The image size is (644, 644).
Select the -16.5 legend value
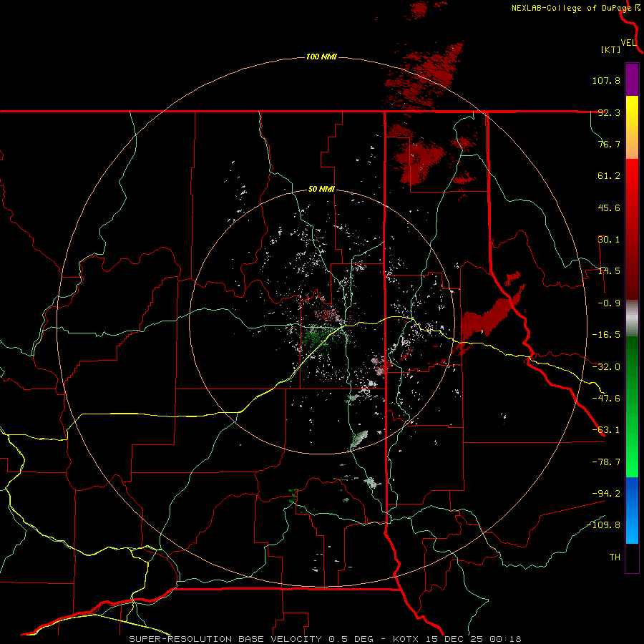pyautogui.click(x=606, y=335)
